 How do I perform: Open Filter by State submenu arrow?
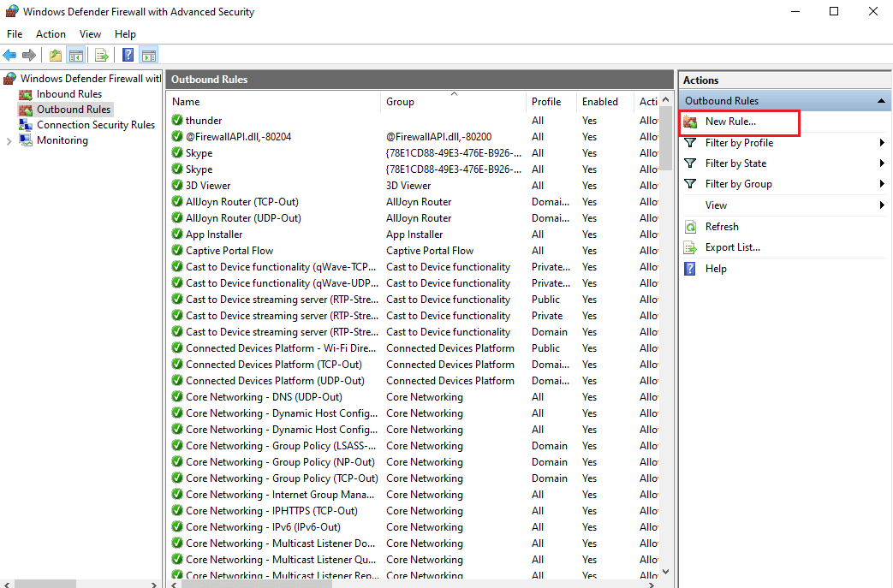pos(882,163)
